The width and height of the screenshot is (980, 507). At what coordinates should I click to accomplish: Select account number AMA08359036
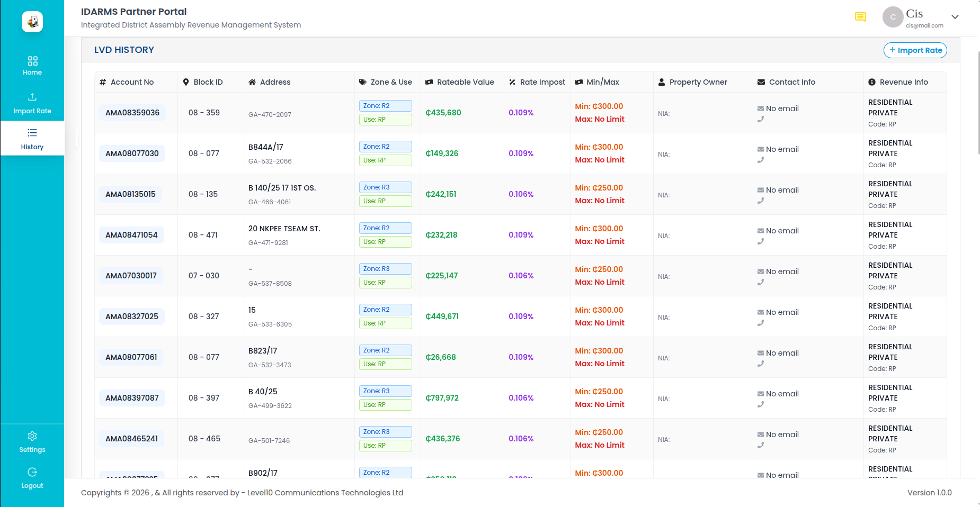(x=132, y=113)
